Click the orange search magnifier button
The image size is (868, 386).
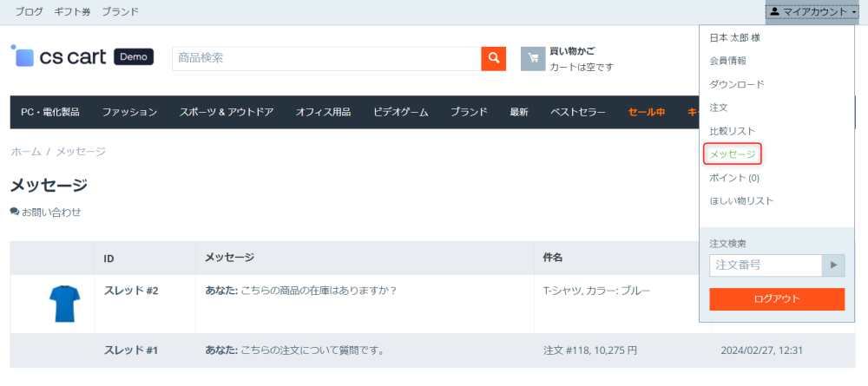pos(493,58)
